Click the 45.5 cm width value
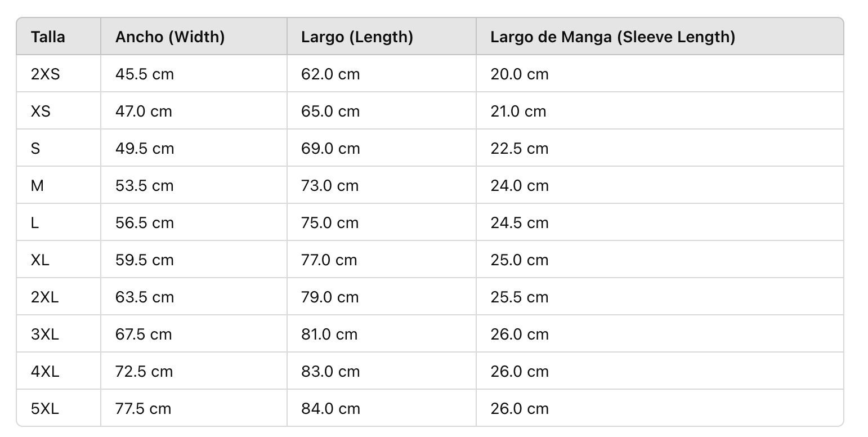Image resolution: width=868 pixels, height=437 pixels. coord(145,74)
